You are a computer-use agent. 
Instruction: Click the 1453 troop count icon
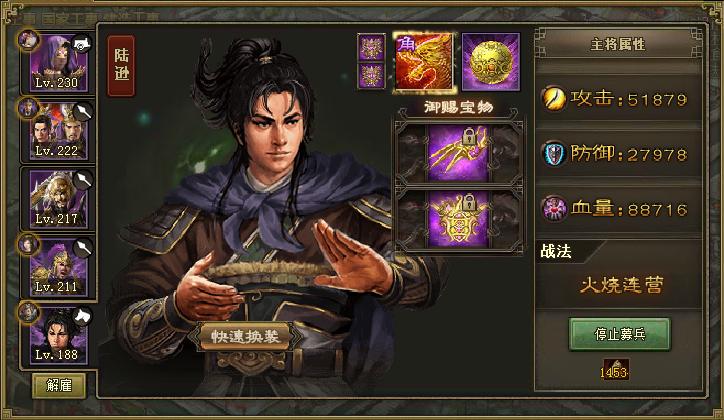click(615, 370)
